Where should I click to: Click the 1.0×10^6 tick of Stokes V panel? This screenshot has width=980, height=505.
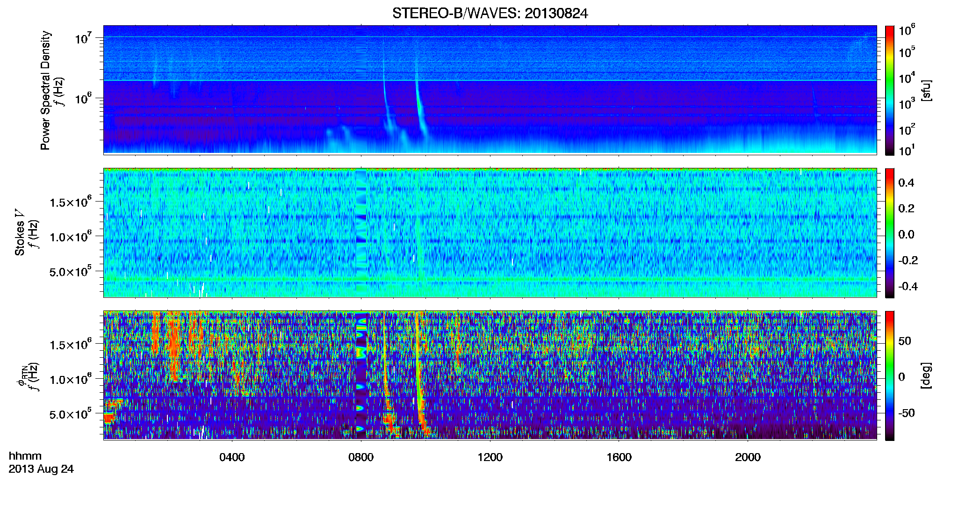(71, 236)
